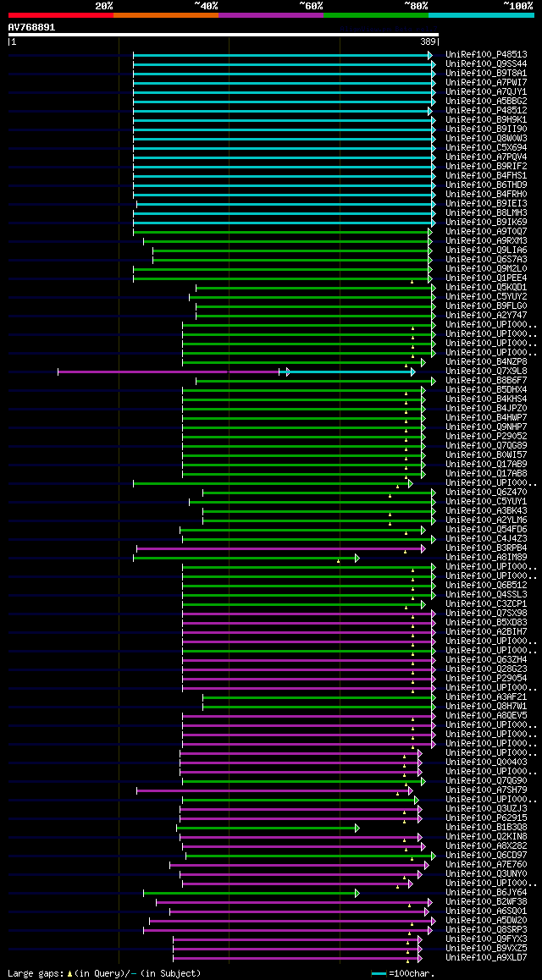
Task: Click the query end position label 389
Action: (x=429, y=41)
